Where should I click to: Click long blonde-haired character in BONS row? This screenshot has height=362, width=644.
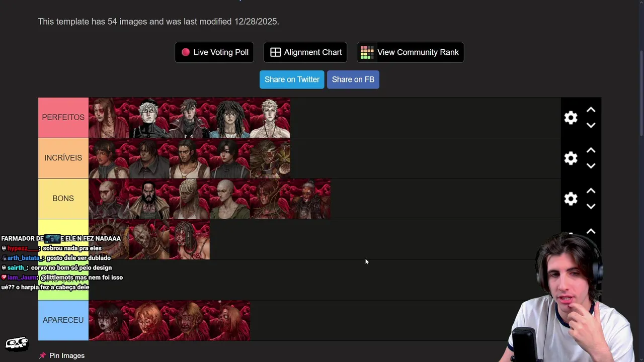[189, 199]
